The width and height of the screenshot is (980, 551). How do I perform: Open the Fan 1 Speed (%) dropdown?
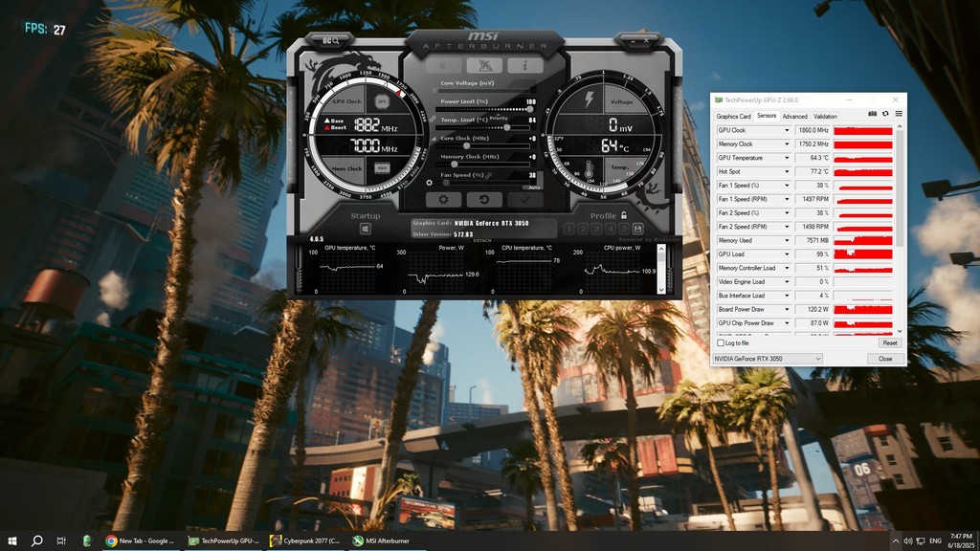point(787,186)
